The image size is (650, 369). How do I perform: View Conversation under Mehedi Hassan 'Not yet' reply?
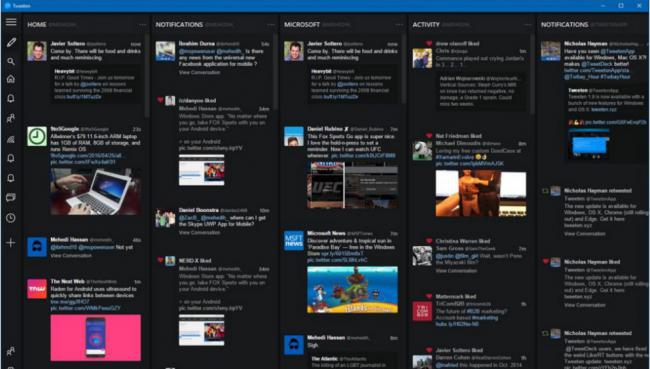[x=71, y=256]
